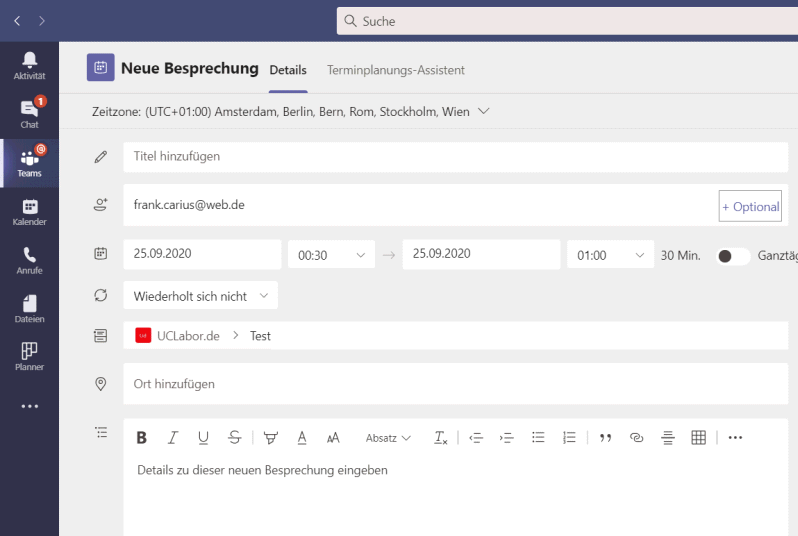The height and width of the screenshot is (536, 798).
Task: Open Kalender in the sidebar
Action: tap(29, 211)
